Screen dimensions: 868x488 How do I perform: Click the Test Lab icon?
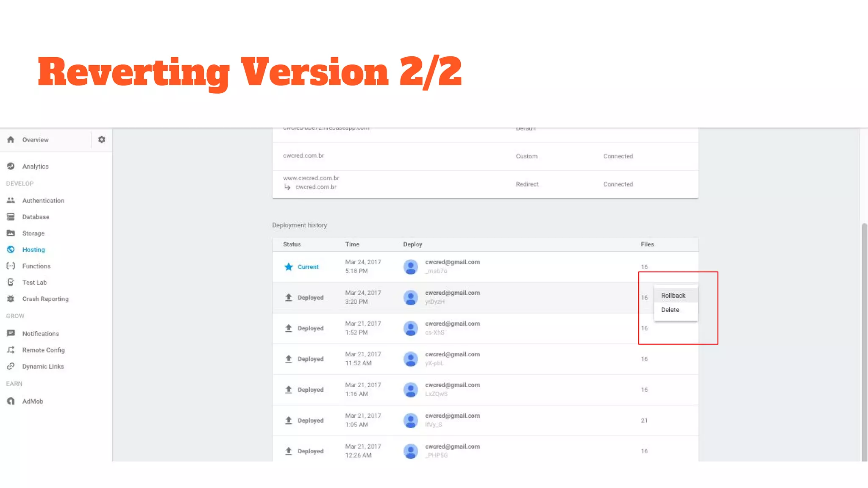tap(11, 283)
